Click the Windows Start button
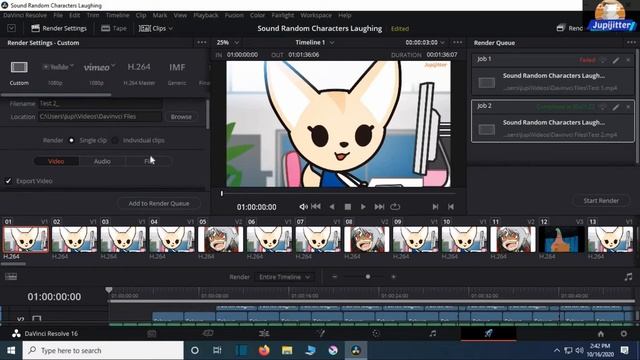This screenshot has height=360, width=640. click(11, 350)
